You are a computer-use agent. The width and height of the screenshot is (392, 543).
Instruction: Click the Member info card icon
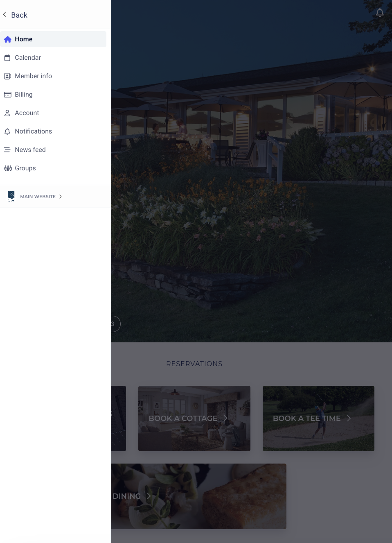click(7, 76)
